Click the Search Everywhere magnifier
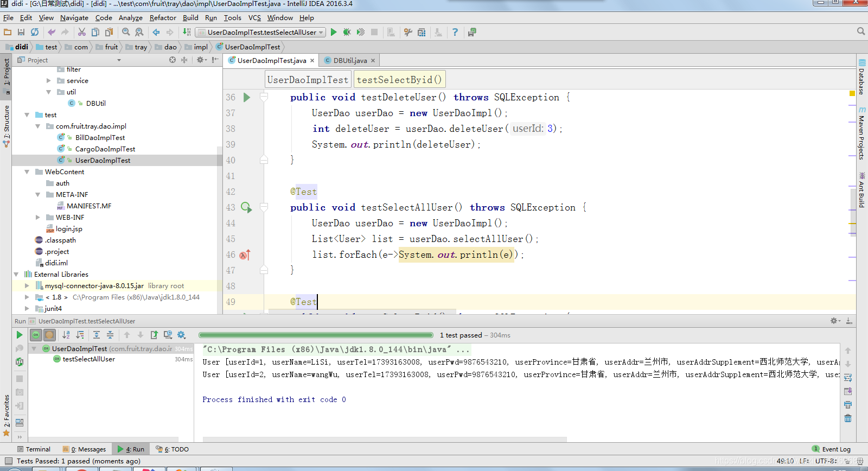Image resolution: width=868 pixels, height=471 pixels. pos(861,31)
